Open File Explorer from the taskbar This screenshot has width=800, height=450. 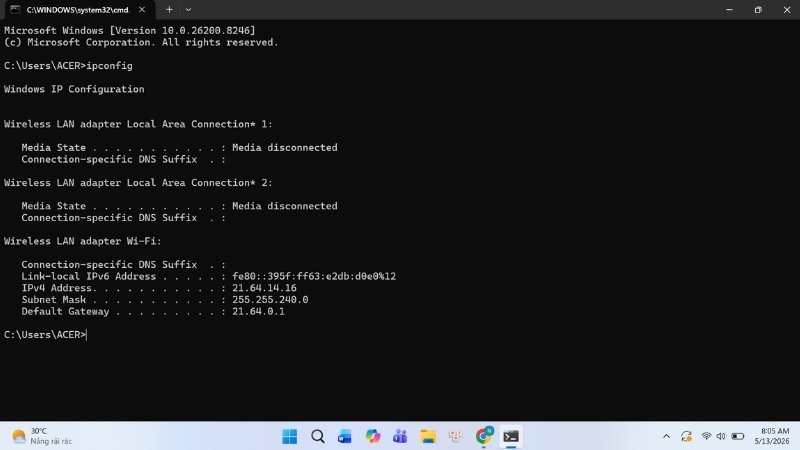(428, 436)
